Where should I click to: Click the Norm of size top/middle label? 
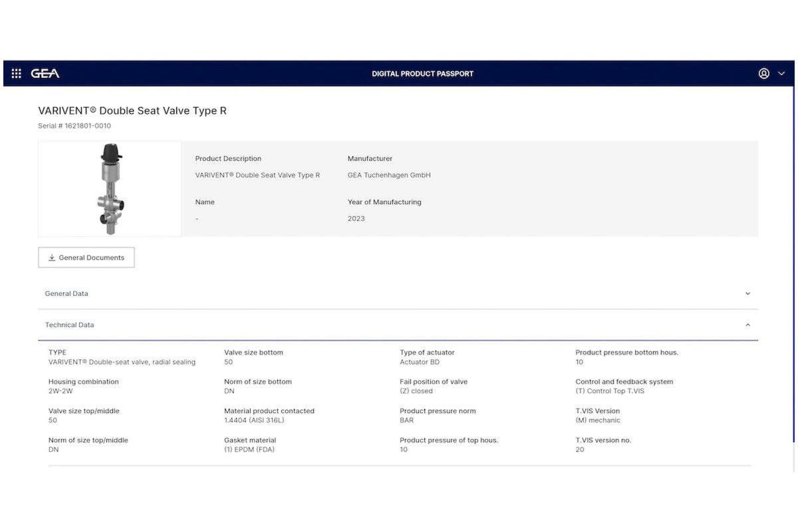pyautogui.click(x=88, y=440)
